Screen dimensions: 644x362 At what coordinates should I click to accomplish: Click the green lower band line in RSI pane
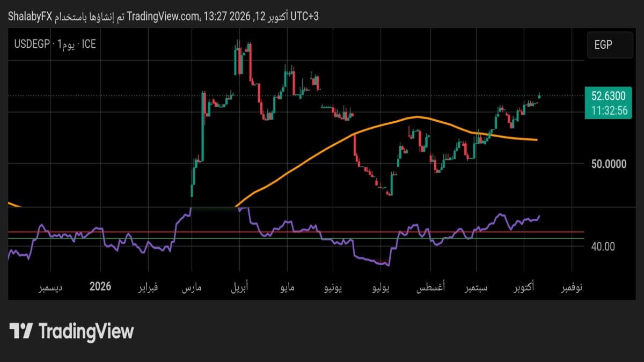point(295,239)
